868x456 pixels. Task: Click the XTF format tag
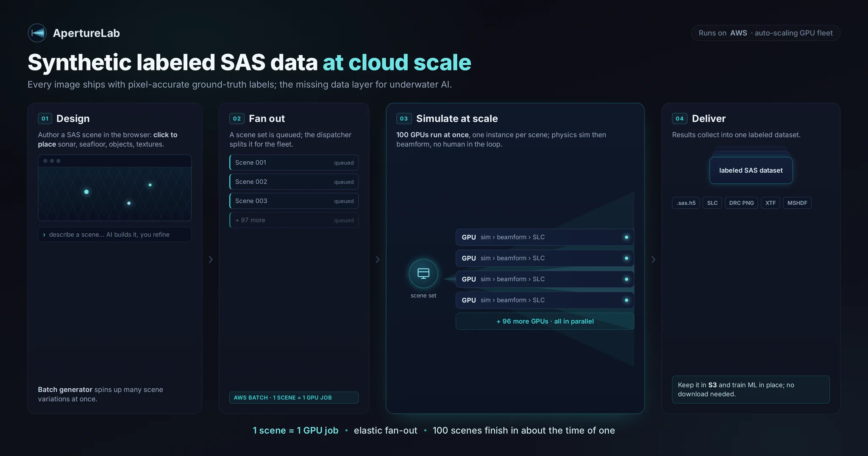(x=771, y=203)
